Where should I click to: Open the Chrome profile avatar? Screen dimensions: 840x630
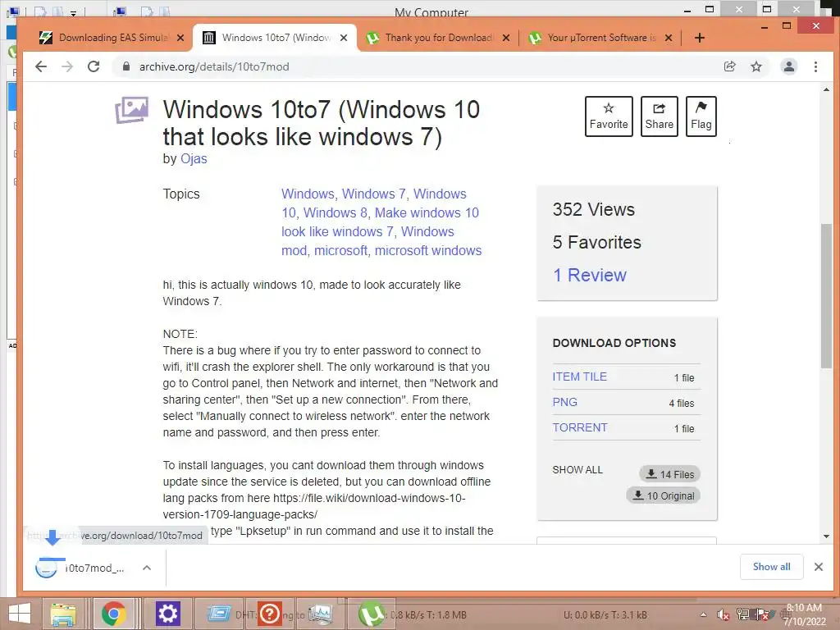[788, 66]
